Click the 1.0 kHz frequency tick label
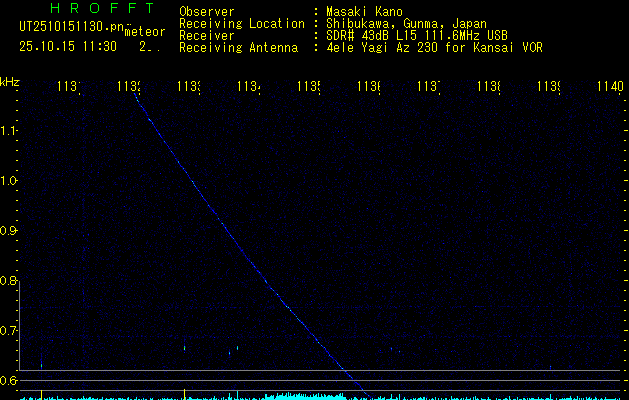The image size is (629, 400). pos(9,181)
